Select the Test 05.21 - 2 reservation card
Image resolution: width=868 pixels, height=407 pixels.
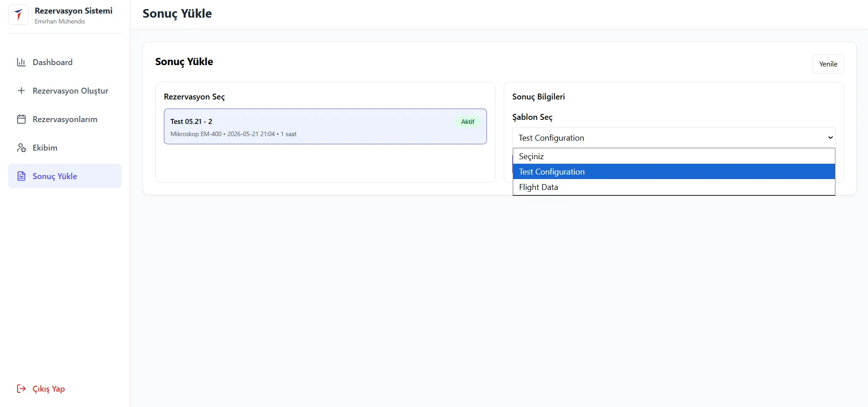(325, 127)
